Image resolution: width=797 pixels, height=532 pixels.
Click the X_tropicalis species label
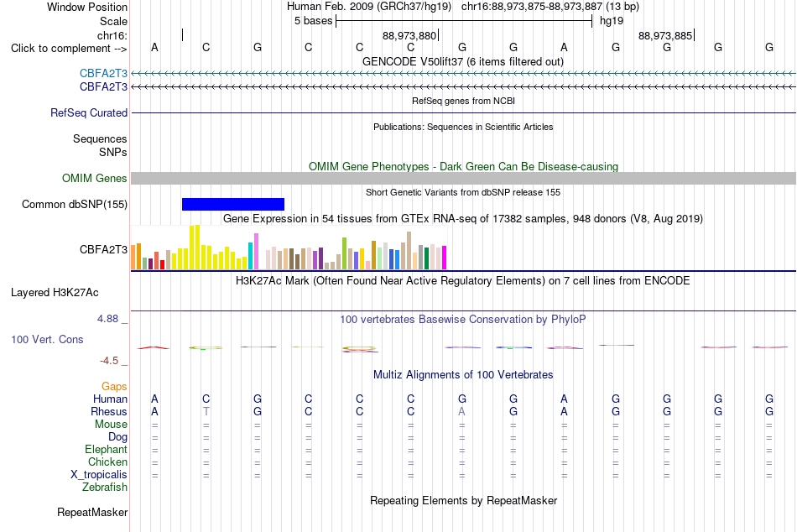[99, 475]
